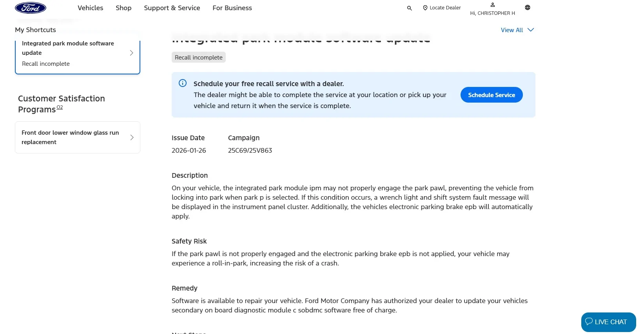Image resolution: width=644 pixels, height=334 pixels.
Task: Select the Remedy heading
Action: (185, 288)
